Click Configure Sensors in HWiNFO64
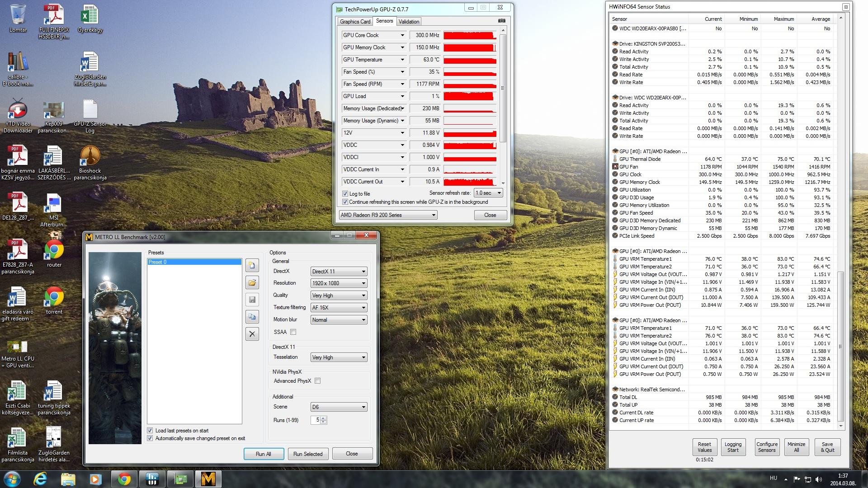The width and height of the screenshot is (868, 488). (767, 447)
